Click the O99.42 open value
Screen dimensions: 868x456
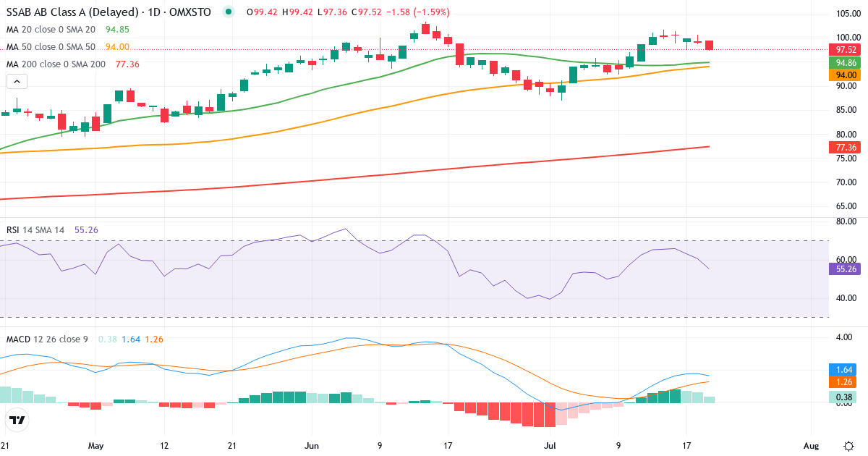coord(263,12)
